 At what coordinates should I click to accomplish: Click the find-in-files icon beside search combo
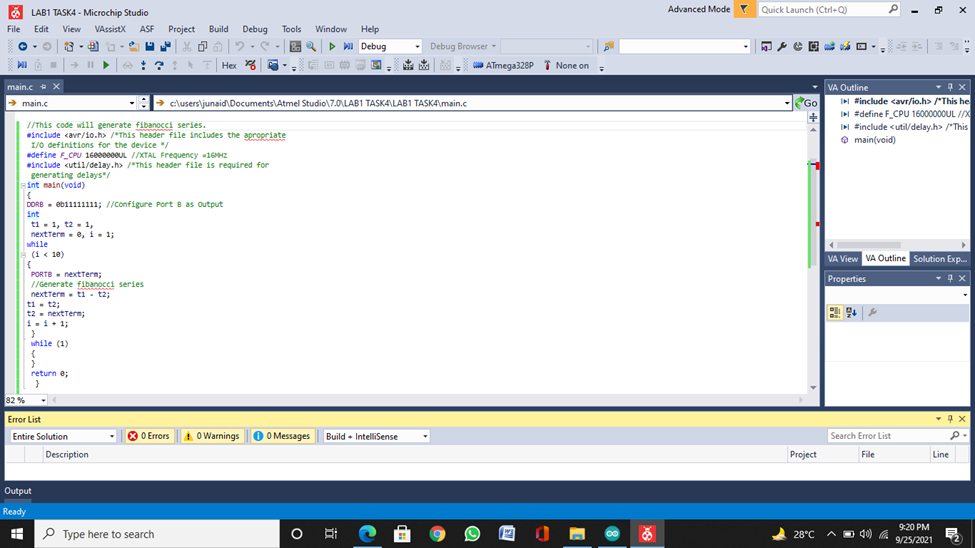(609, 47)
